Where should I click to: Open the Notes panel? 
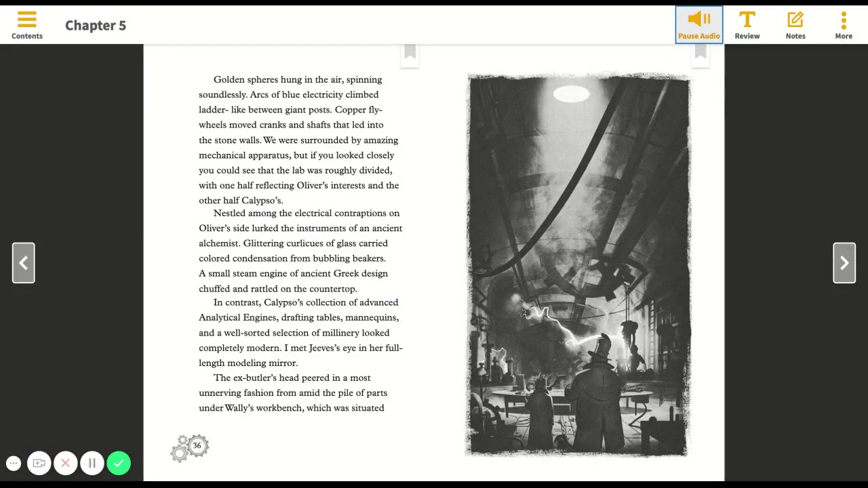tap(795, 25)
